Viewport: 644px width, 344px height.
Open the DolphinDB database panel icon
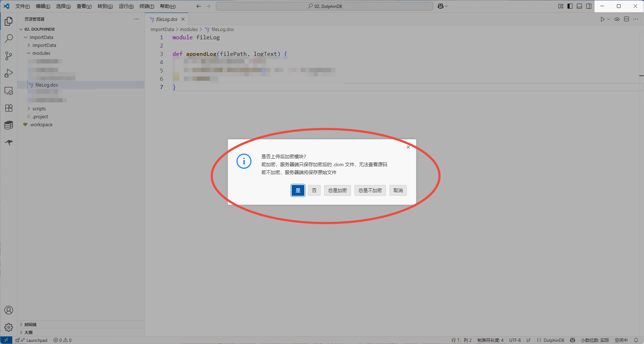pos(9,125)
